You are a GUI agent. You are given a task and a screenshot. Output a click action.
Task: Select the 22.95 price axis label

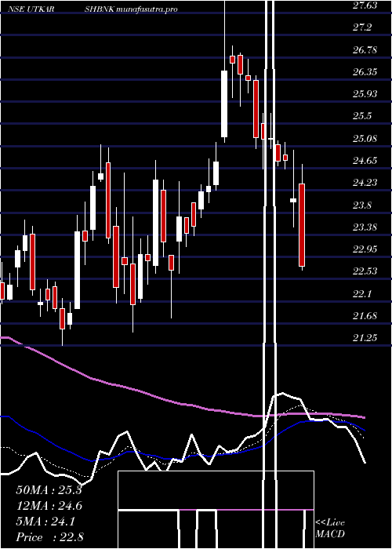365,249
